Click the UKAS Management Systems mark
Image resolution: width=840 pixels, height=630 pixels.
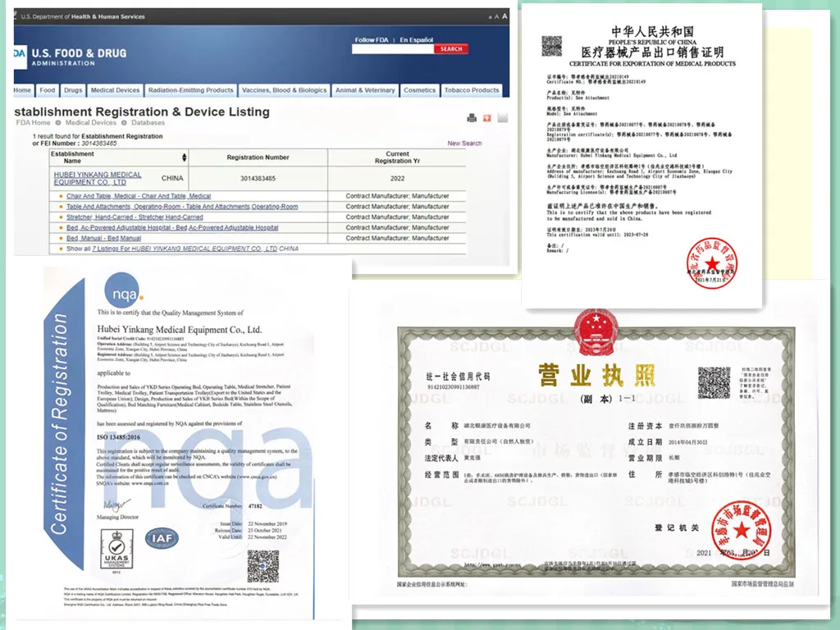[116, 550]
